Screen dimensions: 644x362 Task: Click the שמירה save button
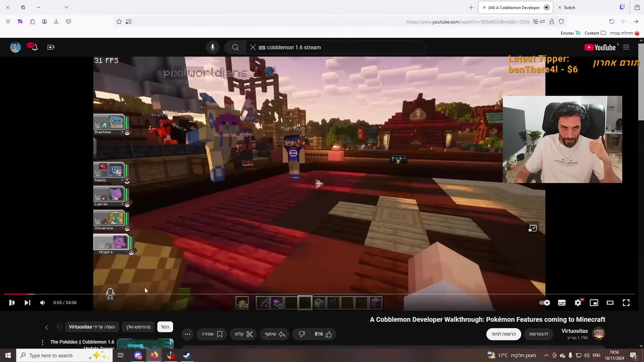click(x=212, y=334)
